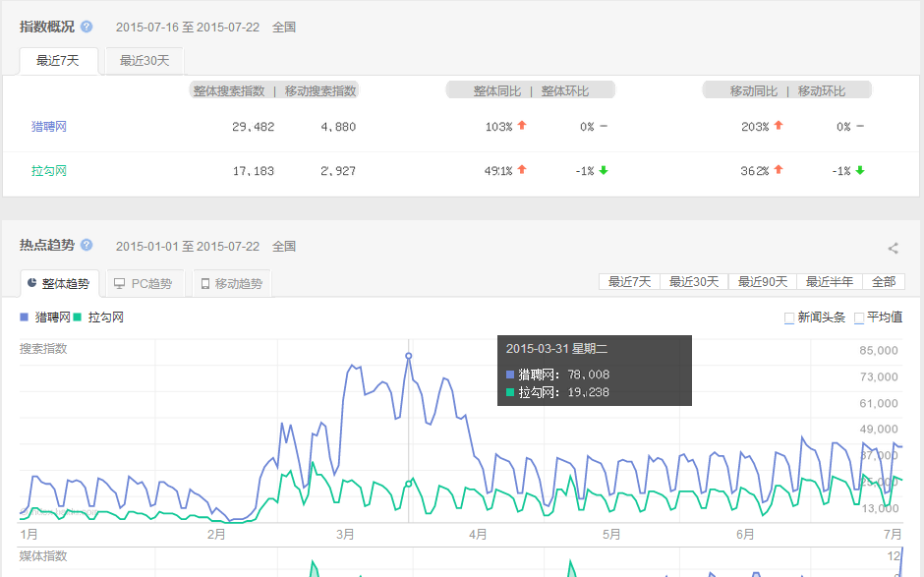
Task: Click the share icon above the chart
Action: (x=894, y=248)
